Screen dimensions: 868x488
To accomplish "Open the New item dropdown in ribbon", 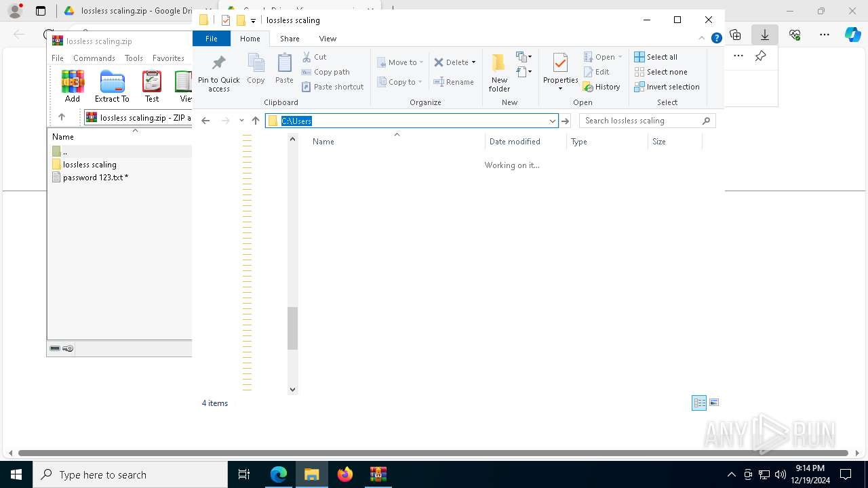I will (524, 57).
